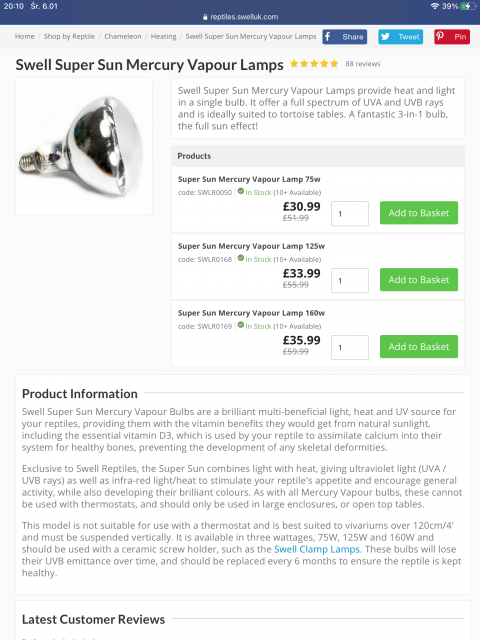Open the Swell Clamp Lamps link

[x=318, y=549]
